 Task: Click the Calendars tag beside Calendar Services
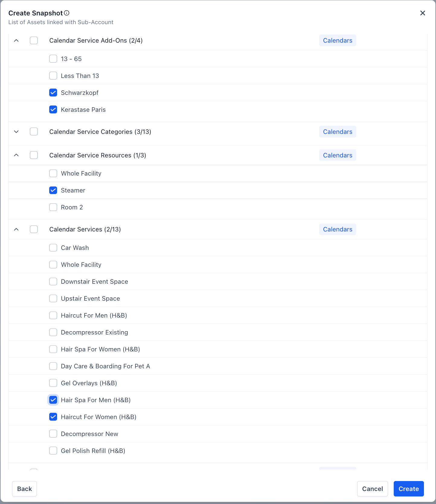point(338,229)
